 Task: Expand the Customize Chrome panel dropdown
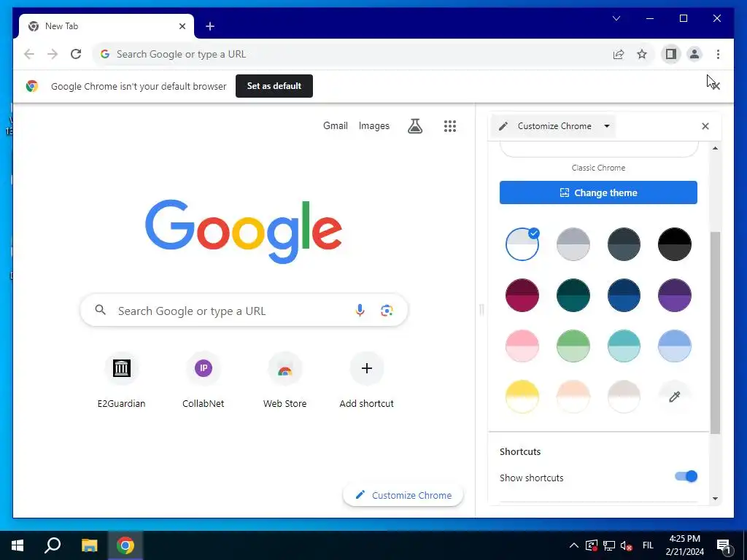coord(607,126)
